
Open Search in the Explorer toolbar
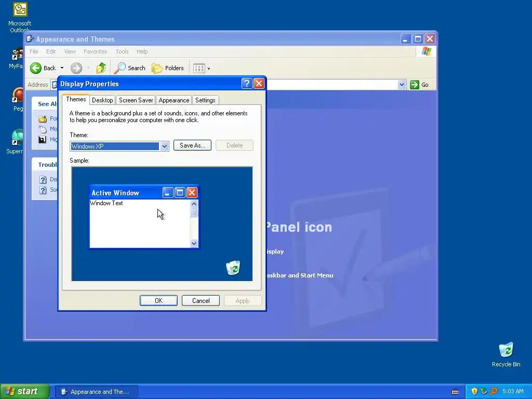tap(129, 68)
